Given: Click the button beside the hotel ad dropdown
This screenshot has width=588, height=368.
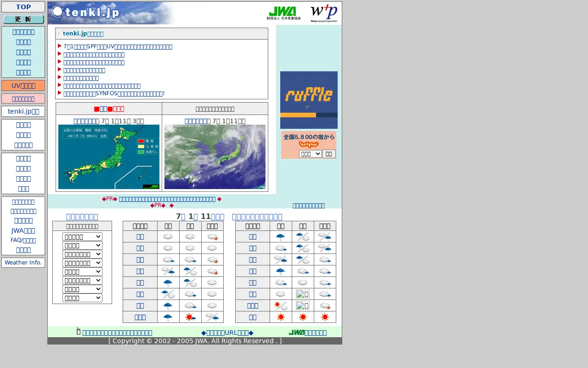Looking at the screenshot, I should tap(329, 154).
